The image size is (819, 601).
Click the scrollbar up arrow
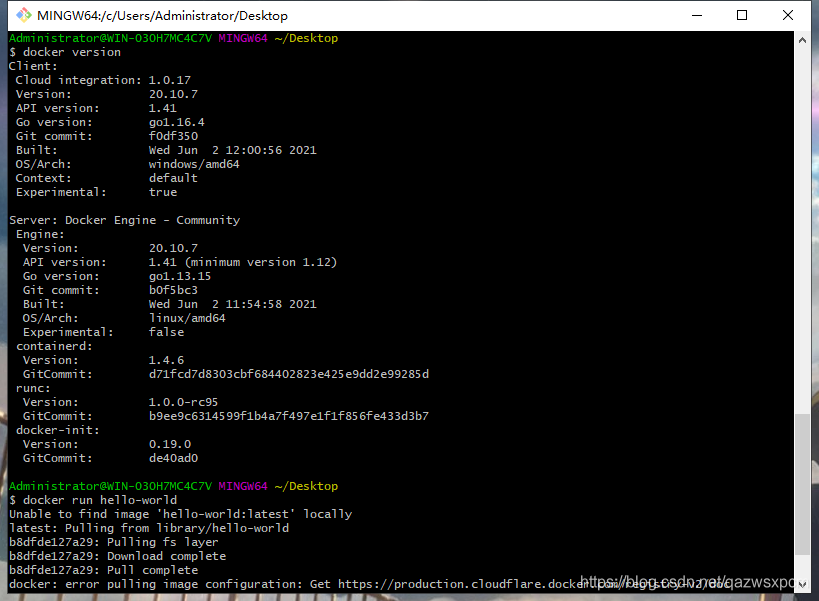[x=802, y=40]
